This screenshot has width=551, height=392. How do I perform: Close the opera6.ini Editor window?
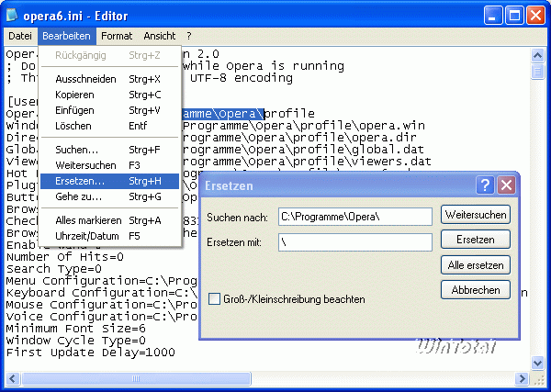pos(536,16)
